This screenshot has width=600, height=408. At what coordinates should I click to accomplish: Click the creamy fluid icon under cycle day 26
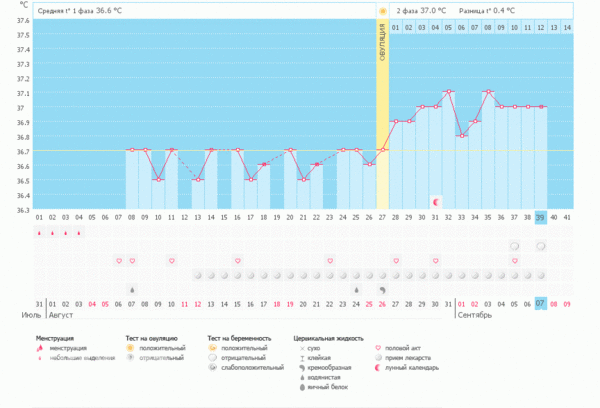tap(369, 289)
